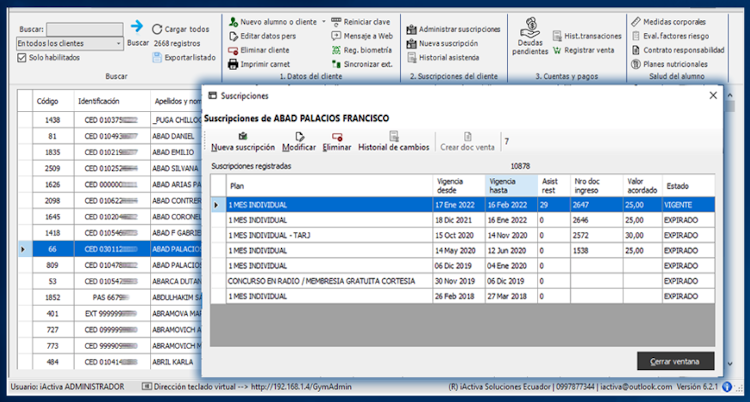This screenshot has width=750, height=402.
Task: Open Administrar suscripciones
Action: (453, 30)
